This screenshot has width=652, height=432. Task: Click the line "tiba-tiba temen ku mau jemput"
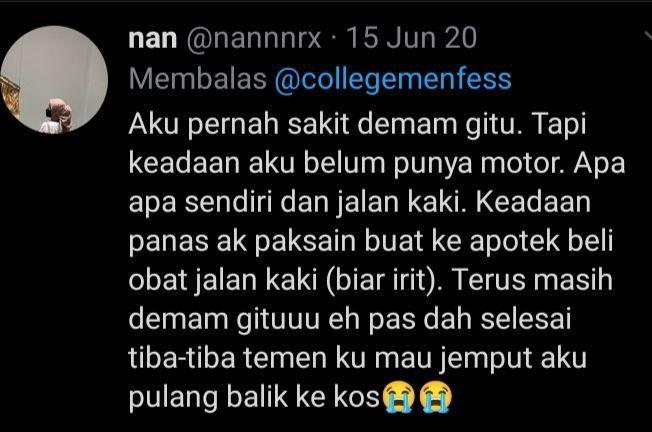(331, 359)
